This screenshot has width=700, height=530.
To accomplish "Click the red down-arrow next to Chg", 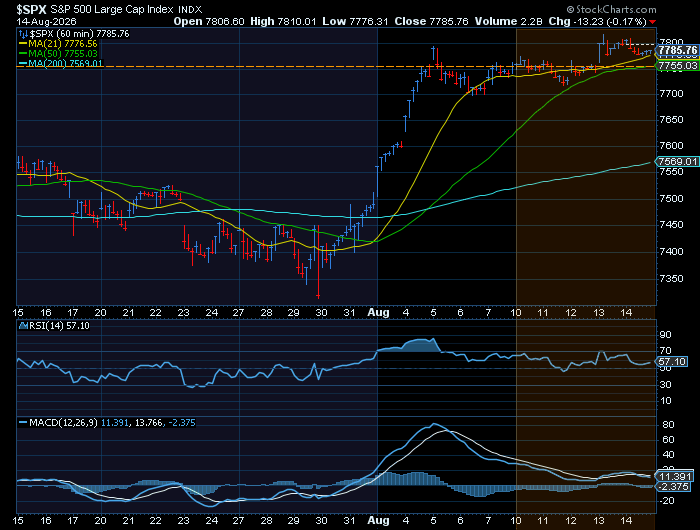I will pyautogui.click(x=653, y=22).
